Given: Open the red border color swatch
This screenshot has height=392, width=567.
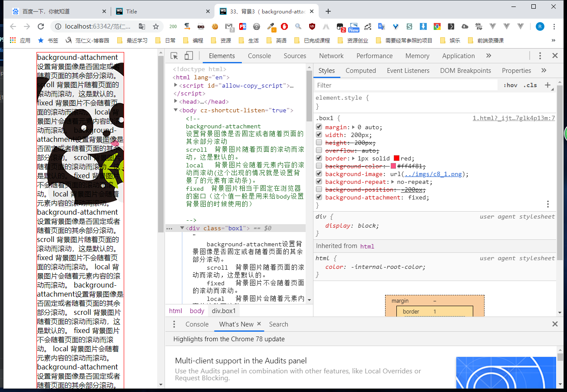Looking at the screenshot, I should coord(396,158).
